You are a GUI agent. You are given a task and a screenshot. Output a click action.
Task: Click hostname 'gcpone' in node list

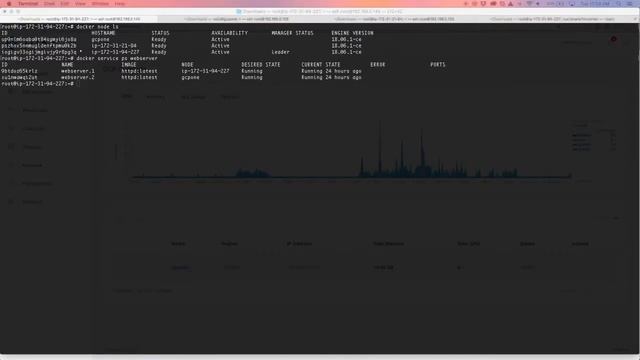tap(100, 40)
